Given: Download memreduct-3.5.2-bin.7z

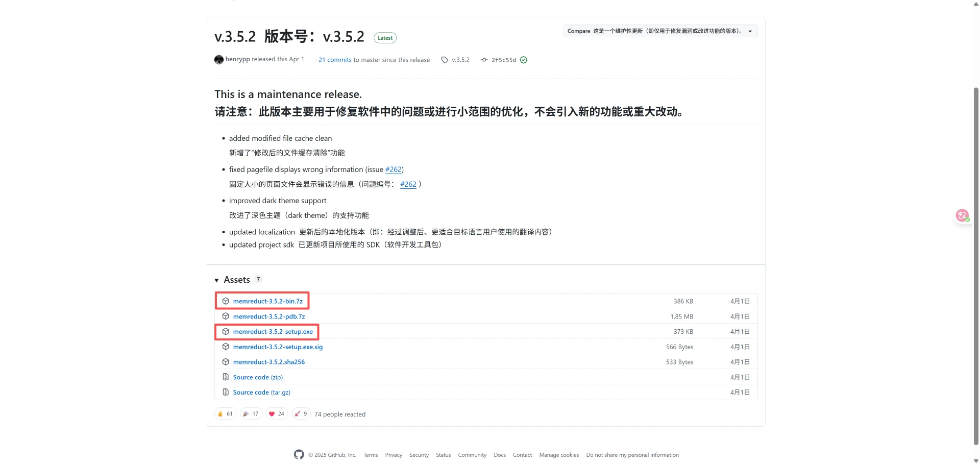Looking at the screenshot, I should 268,301.
